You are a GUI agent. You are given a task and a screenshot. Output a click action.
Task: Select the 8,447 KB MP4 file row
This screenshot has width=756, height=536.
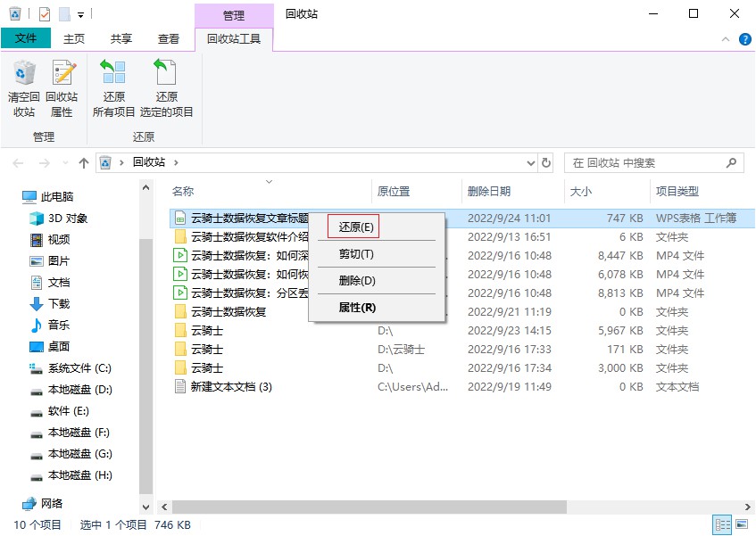[461, 255]
